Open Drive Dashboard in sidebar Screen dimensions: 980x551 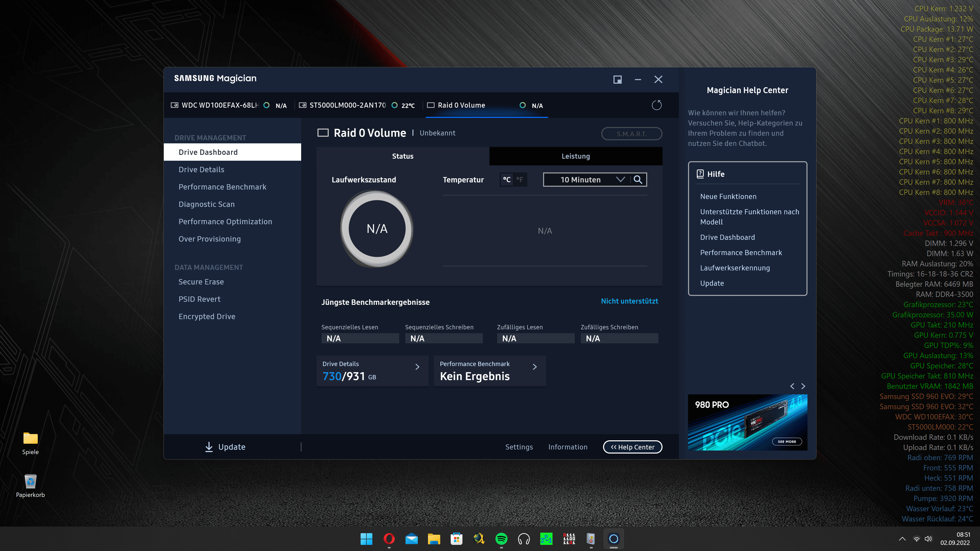coord(232,152)
